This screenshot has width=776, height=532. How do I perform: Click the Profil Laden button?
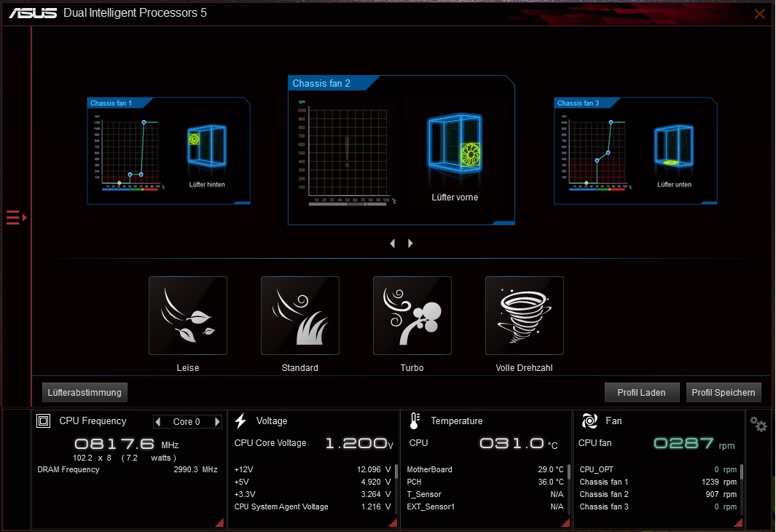coord(641,393)
